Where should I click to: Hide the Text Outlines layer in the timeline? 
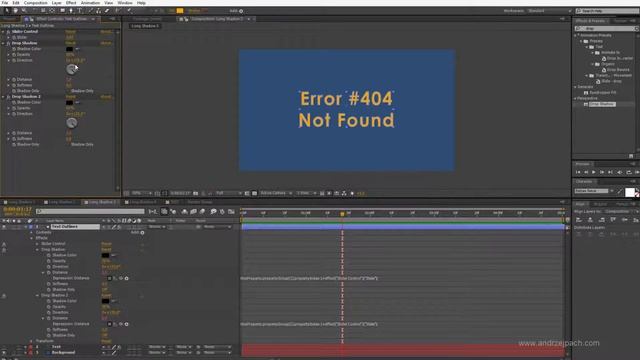point(4,227)
